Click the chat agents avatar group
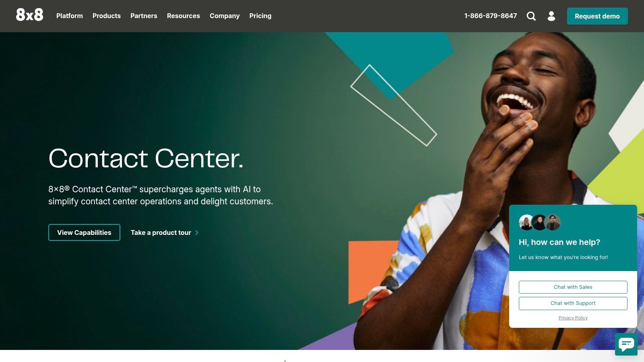The width and height of the screenshot is (644, 362). tap(540, 222)
